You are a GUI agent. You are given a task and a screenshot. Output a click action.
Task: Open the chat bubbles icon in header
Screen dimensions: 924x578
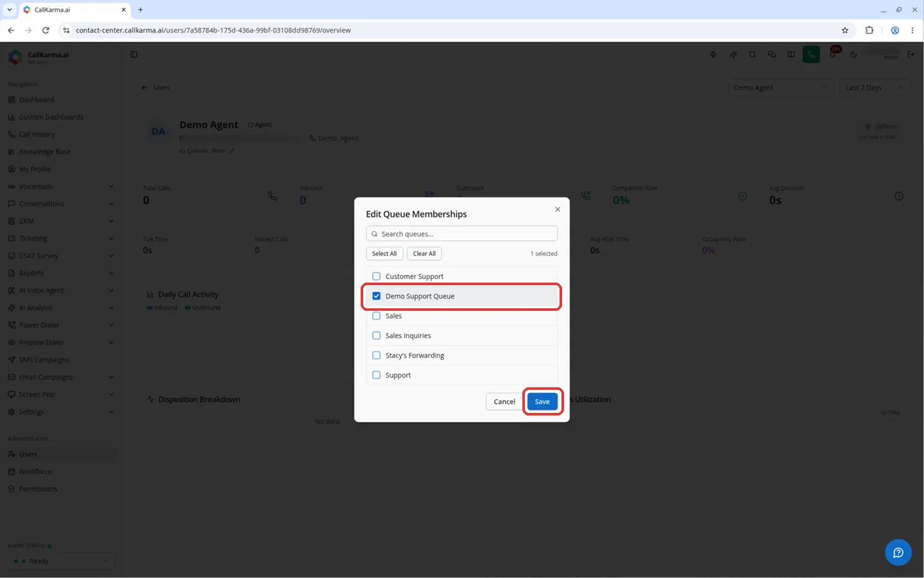[x=772, y=55]
